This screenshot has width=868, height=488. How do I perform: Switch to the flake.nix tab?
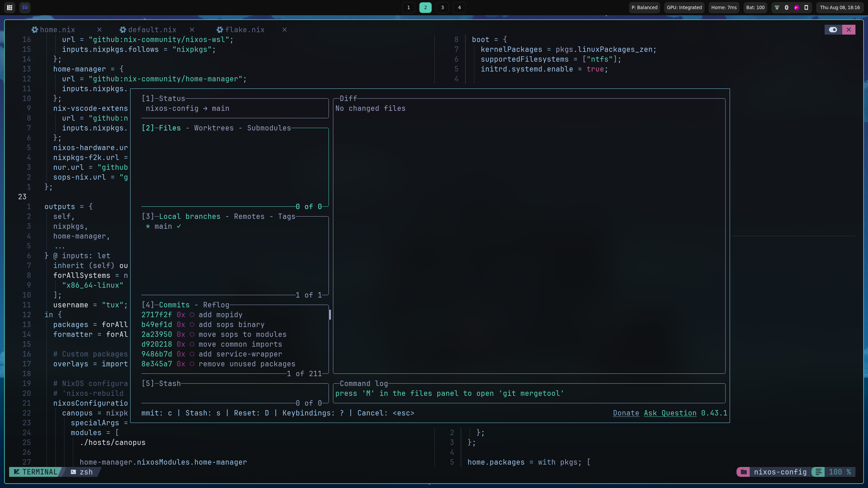click(x=244, y=30)
